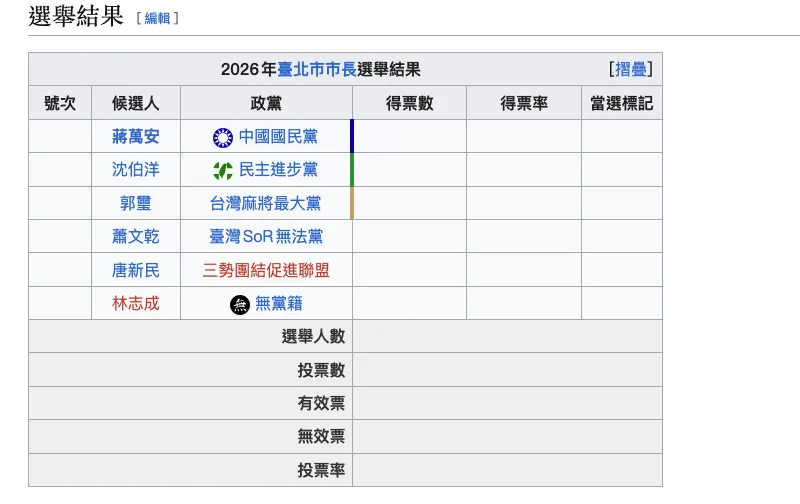Image resolution: width=800 pixels, height=504 pixels.
Task: Click the 候選人 column header
Action: (x=136, y=103)
